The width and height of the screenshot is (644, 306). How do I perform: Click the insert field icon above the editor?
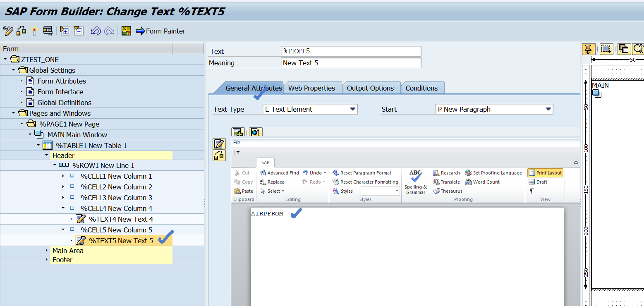click(237, 132)
